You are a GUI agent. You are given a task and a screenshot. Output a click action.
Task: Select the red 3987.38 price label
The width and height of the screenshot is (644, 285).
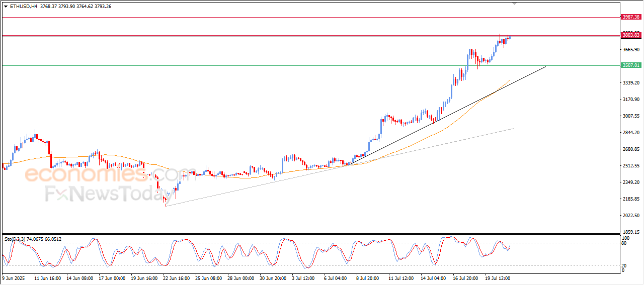pyautogui.click(x=631, y=17)
